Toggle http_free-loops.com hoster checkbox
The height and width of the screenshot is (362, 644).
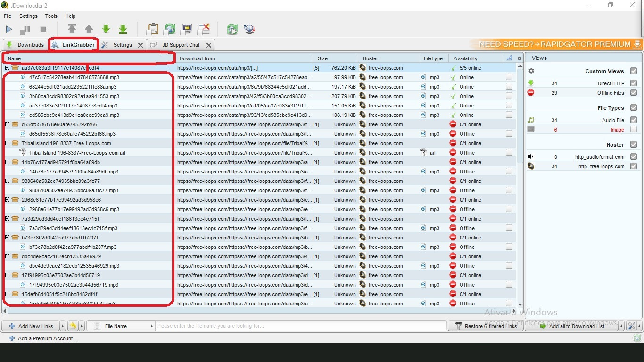click(x=634, y=166)
